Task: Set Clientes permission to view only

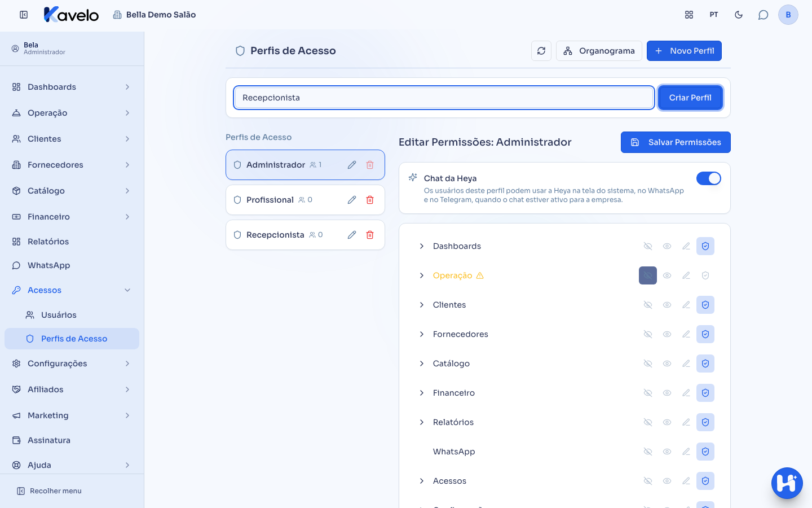Action: point(667,305)
